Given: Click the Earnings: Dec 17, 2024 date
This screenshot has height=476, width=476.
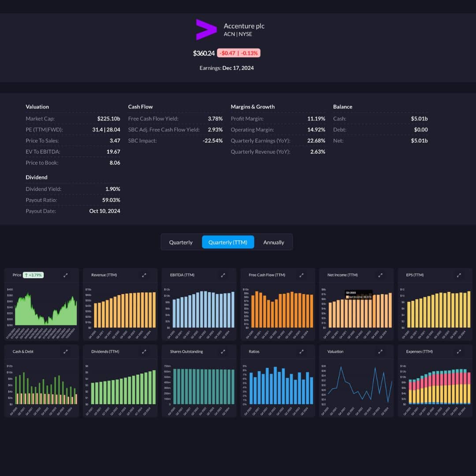Looking at the screenshot, I should (227, 68).
